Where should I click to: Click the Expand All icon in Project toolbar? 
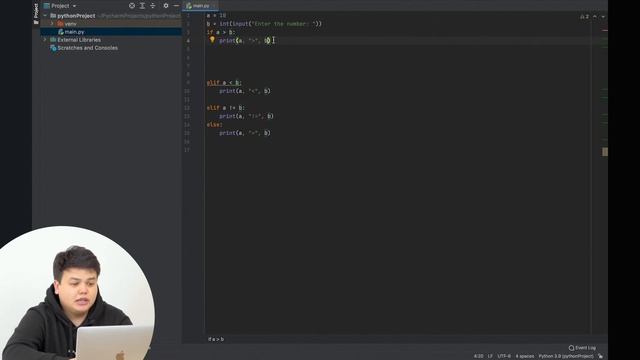[142, 6]
